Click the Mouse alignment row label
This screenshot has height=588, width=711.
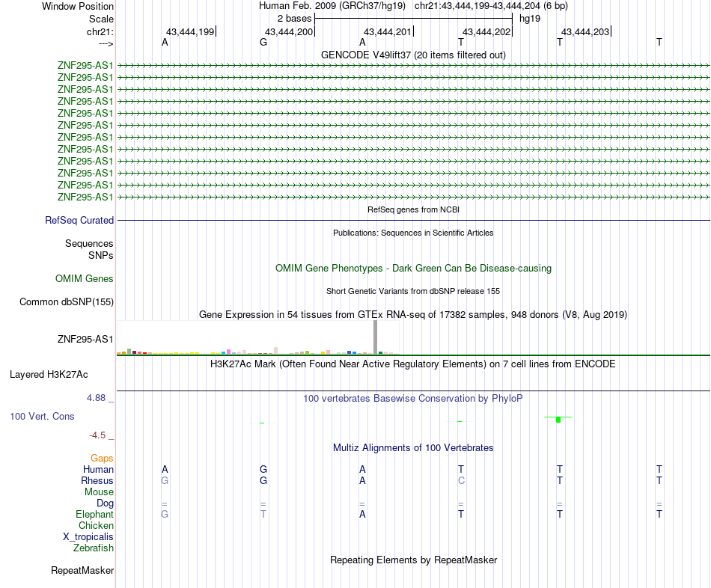(99, 492)
